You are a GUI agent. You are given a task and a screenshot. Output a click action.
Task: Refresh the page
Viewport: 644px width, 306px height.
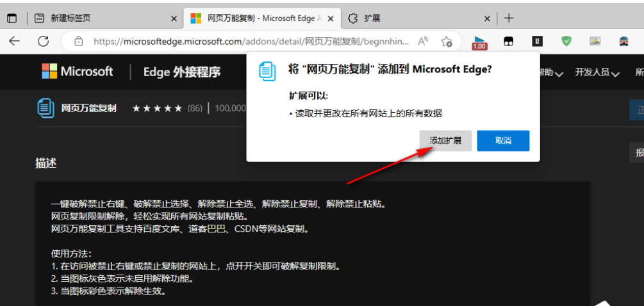(x=43, y=41)
